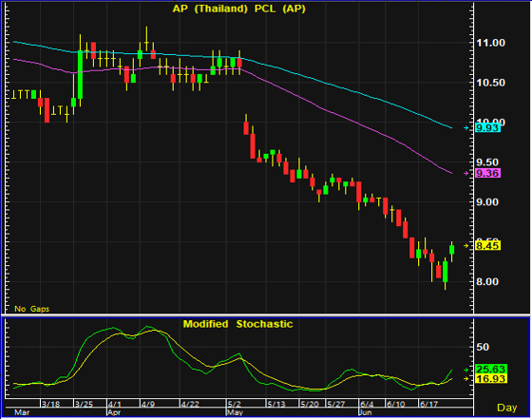Click the 4/22 date marker
Screen dimensions: 532x419
click(x=190, y=404)
